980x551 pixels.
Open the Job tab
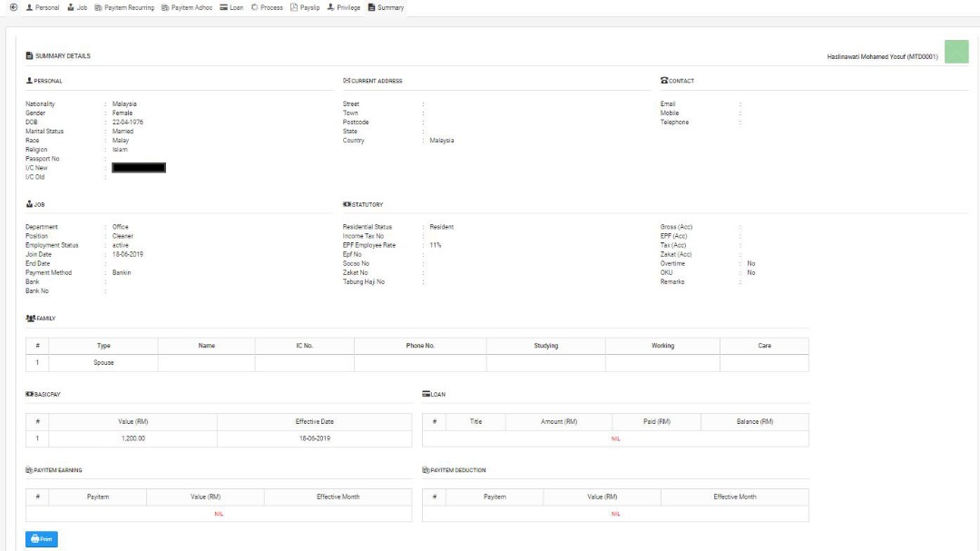pos(77,7)
